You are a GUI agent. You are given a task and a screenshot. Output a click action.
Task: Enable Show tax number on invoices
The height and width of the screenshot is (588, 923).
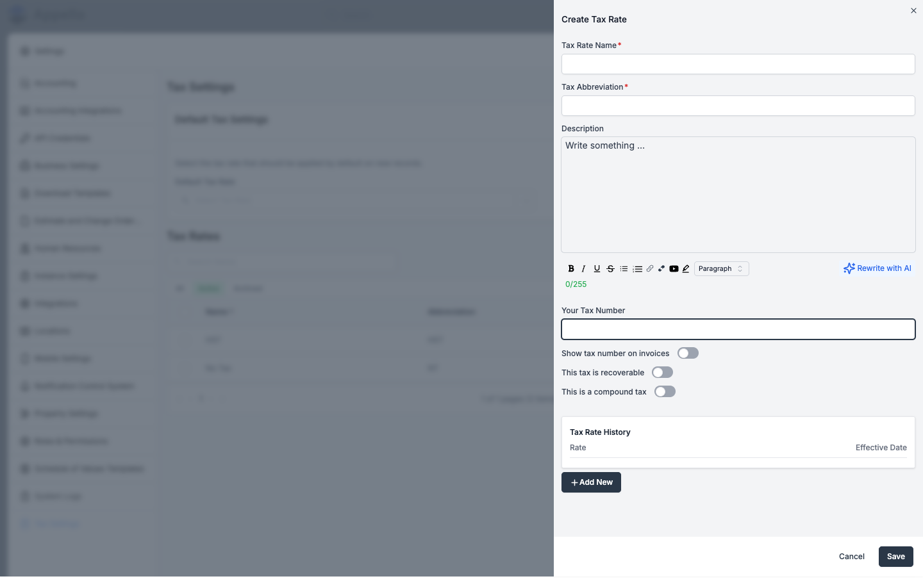coord(688,354)
